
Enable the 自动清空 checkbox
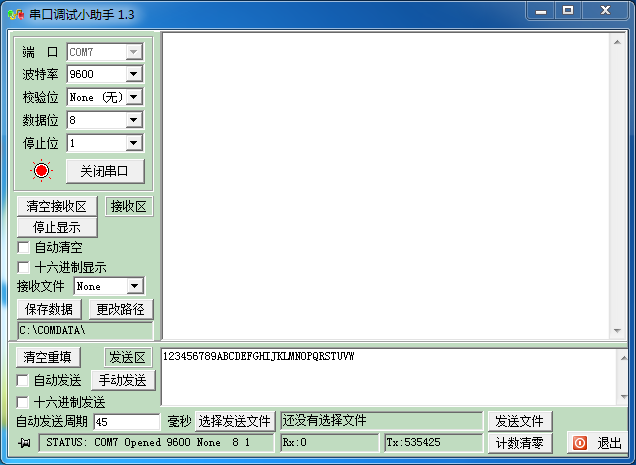coord(24,247)
